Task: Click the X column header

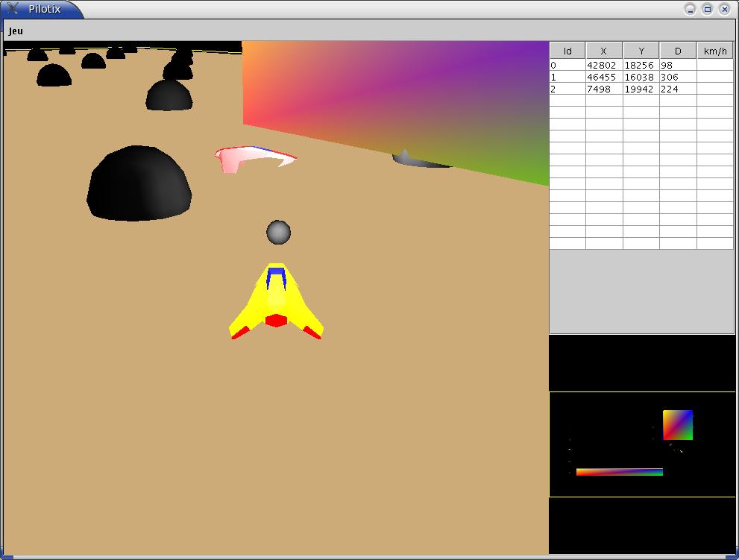Action: click(x=604, y=51)
